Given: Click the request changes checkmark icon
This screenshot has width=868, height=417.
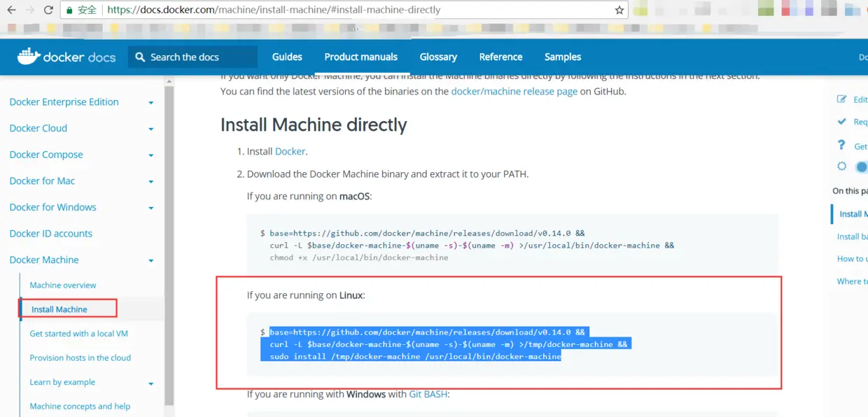Looking at the screenshot, I should coord(842,121).
